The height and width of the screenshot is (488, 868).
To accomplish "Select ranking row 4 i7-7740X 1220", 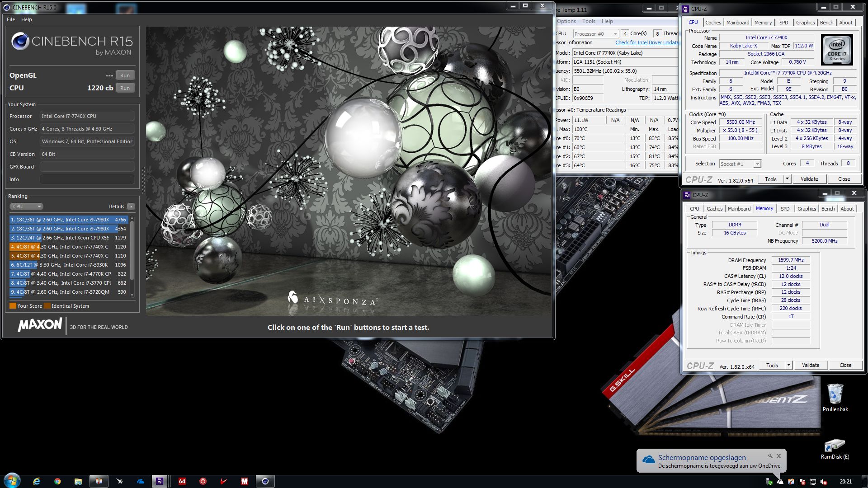I will [69, 247].
